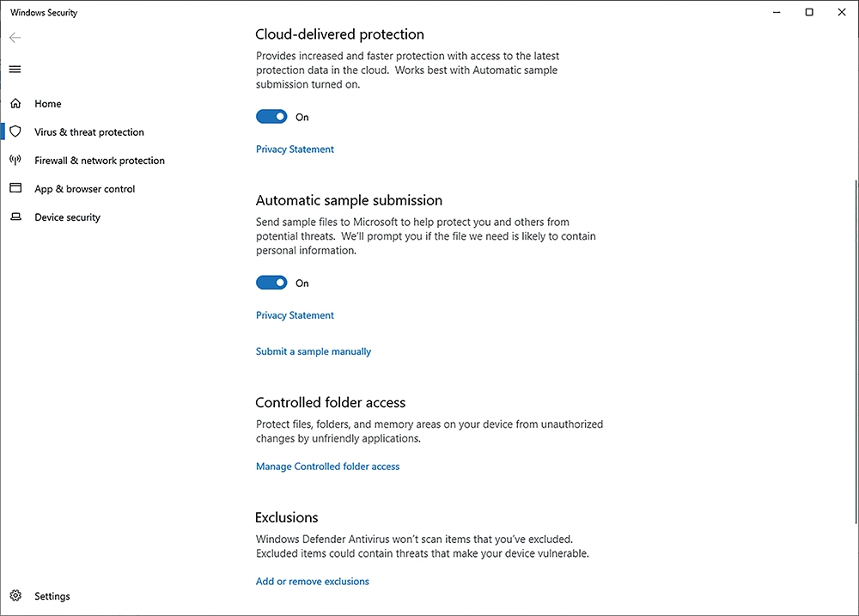This screenshot has height=616, width=859.
Task: Click Submit a sample manually link
Action: tap(314, 351)
